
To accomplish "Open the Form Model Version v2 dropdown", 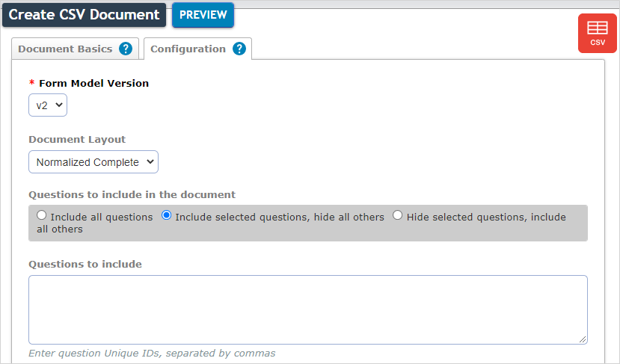I will tap(48, 105).
